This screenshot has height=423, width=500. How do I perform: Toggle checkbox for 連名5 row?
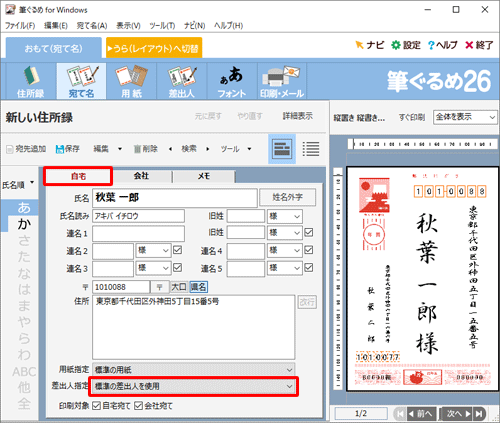pyautogui.click(x=309, y=267)
